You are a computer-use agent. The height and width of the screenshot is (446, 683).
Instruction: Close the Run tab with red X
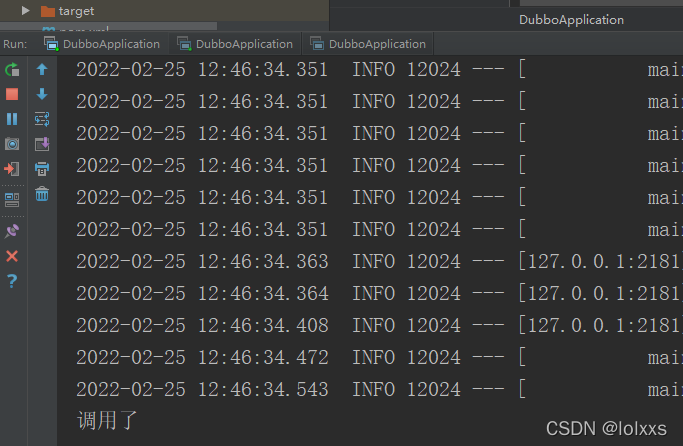click(x=12, y=256)
